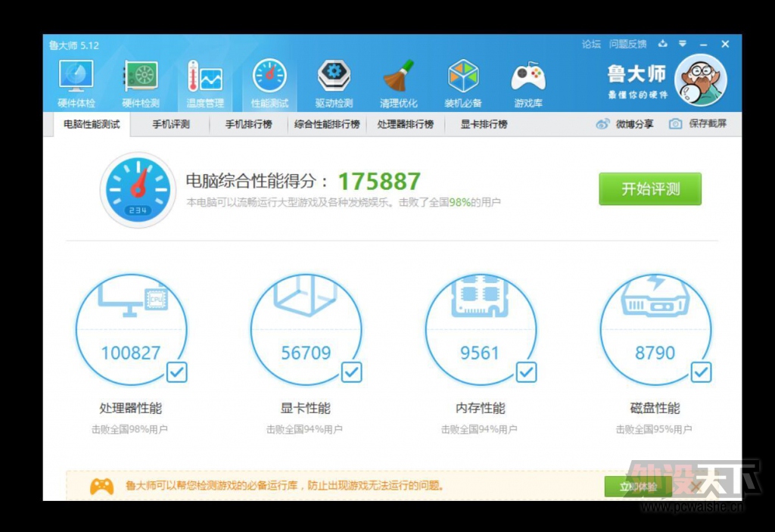The width and height of the screenshot is (775, 532).
Task: Click the 磁盘性能 label
Action: coord(655,408)
